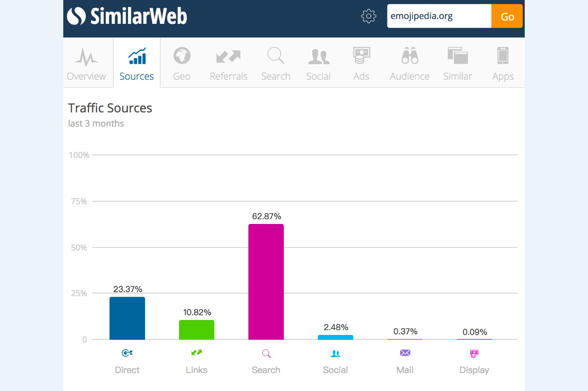Click the Social label under chart
This screenshot has height=391, width=588.
[x=335, y=370]
